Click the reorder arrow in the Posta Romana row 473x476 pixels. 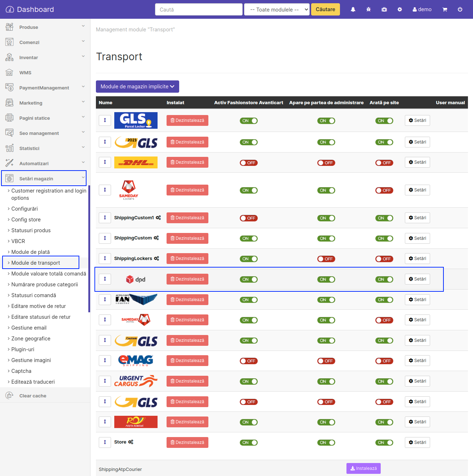(x=105, y=422)
